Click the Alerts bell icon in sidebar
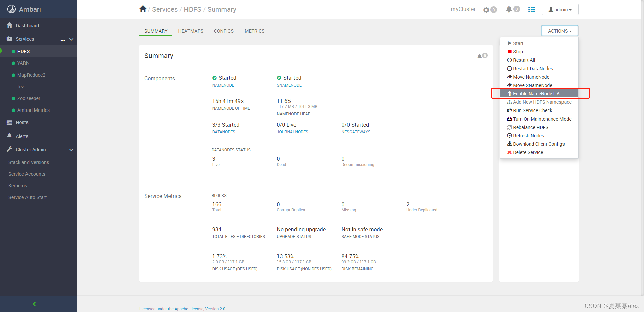644x312 pixels. click(x=9, y=136)
